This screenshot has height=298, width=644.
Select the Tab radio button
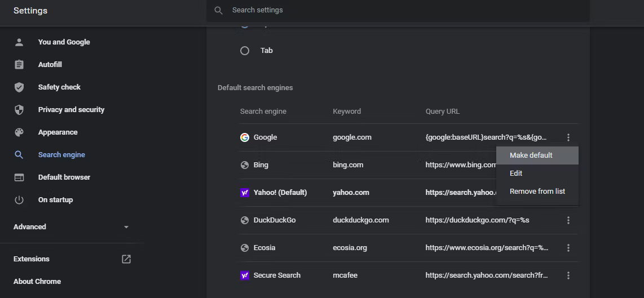click(x=245, y=51)
